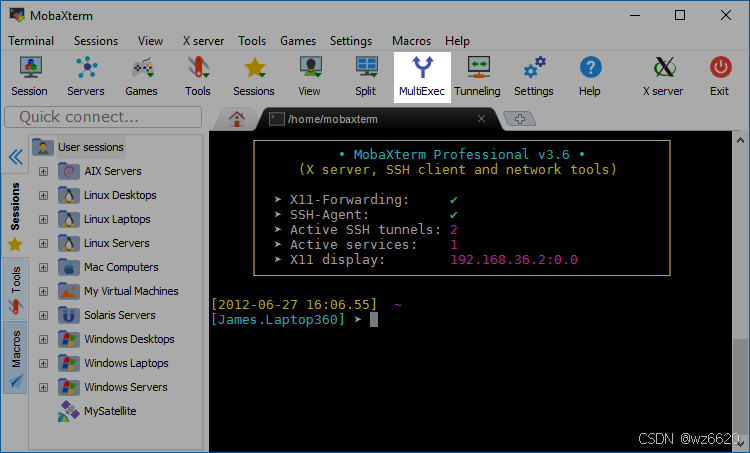Select the Windows Laptops tree label
750x453 pixels.
click(126, 363)
